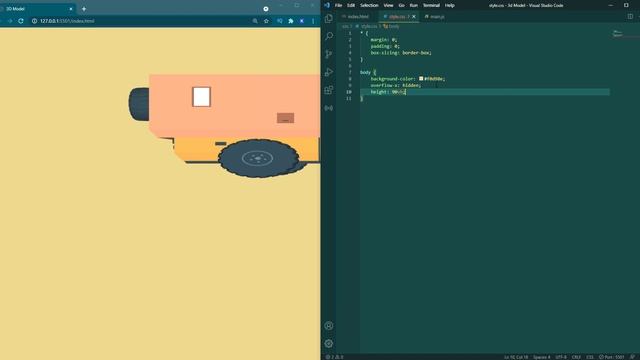
Task: Bookmark this page with the star icon
Action: 266,21
